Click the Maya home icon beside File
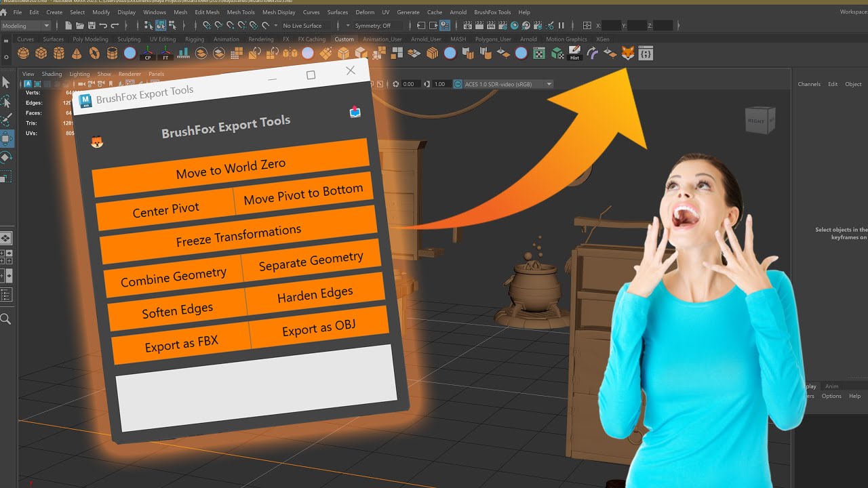Viewport: 868px width, 488px height. tap(5, 12)
